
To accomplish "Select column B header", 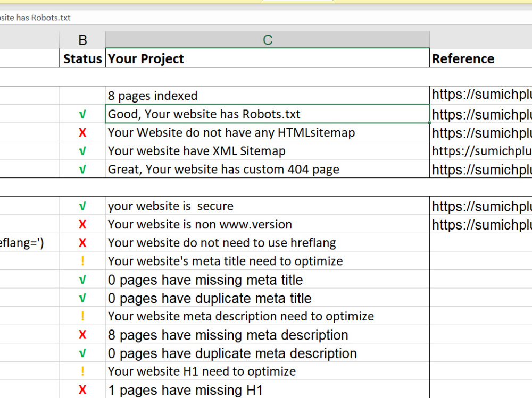I will tap(82, 40).
